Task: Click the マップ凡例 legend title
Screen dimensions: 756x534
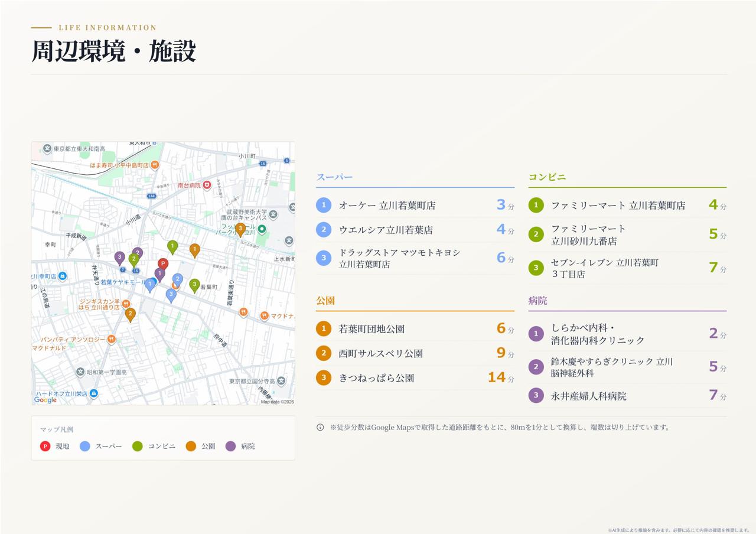Action: [57, 429]
